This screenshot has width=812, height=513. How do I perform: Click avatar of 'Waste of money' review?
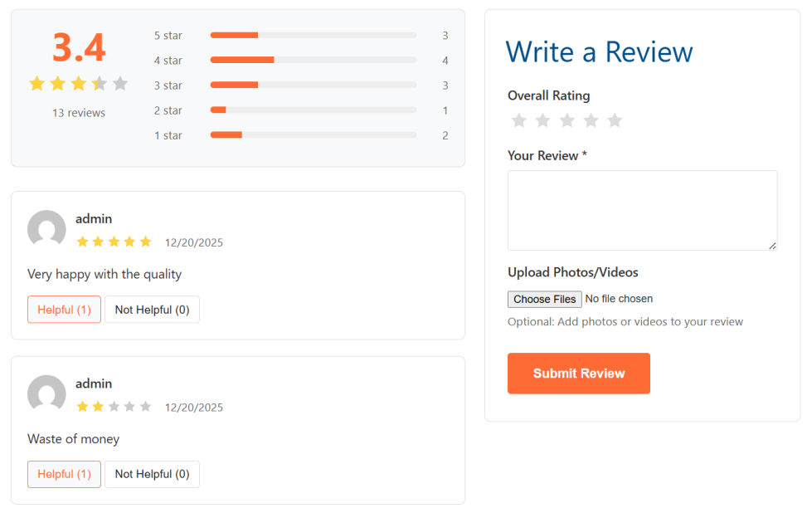46,393
